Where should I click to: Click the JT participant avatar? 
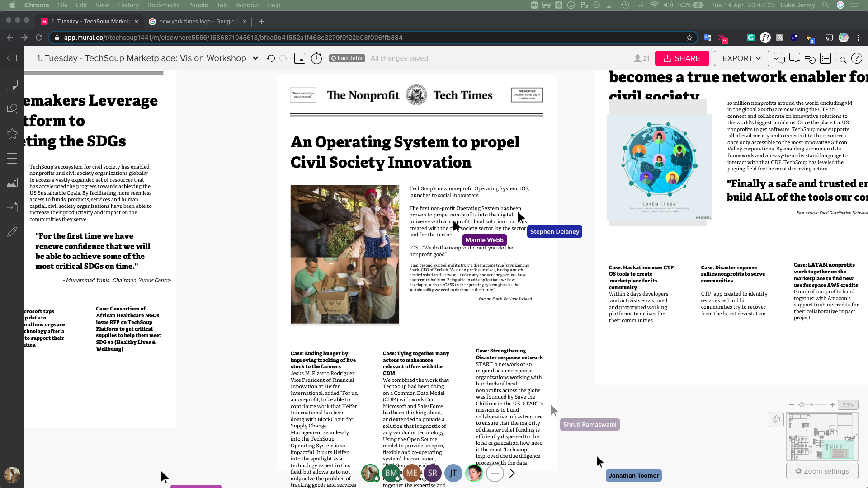tap(453, 473)
